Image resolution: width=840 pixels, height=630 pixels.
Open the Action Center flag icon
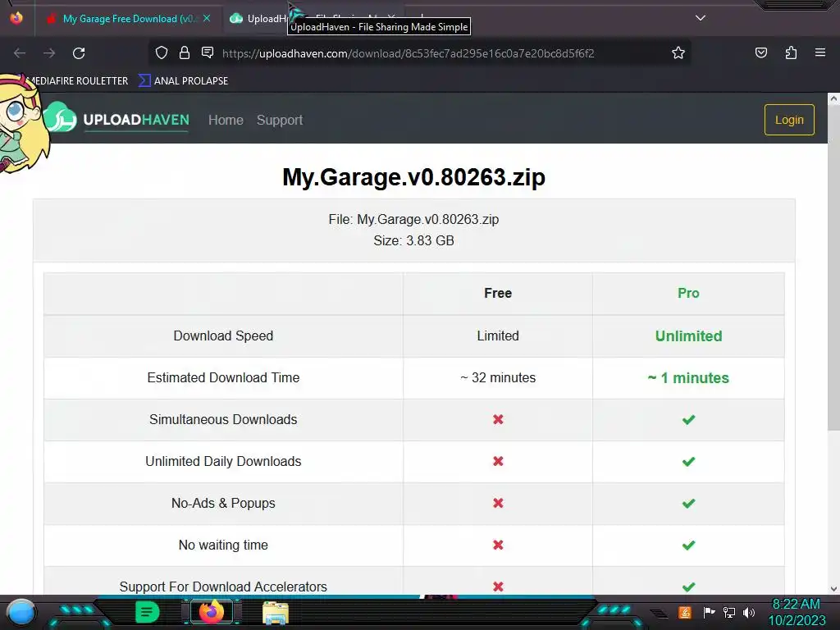point(709,612)
